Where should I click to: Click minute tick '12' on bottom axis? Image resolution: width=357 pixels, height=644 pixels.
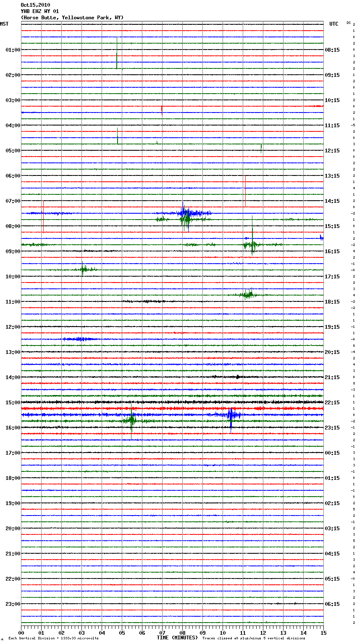coord(263,633)
